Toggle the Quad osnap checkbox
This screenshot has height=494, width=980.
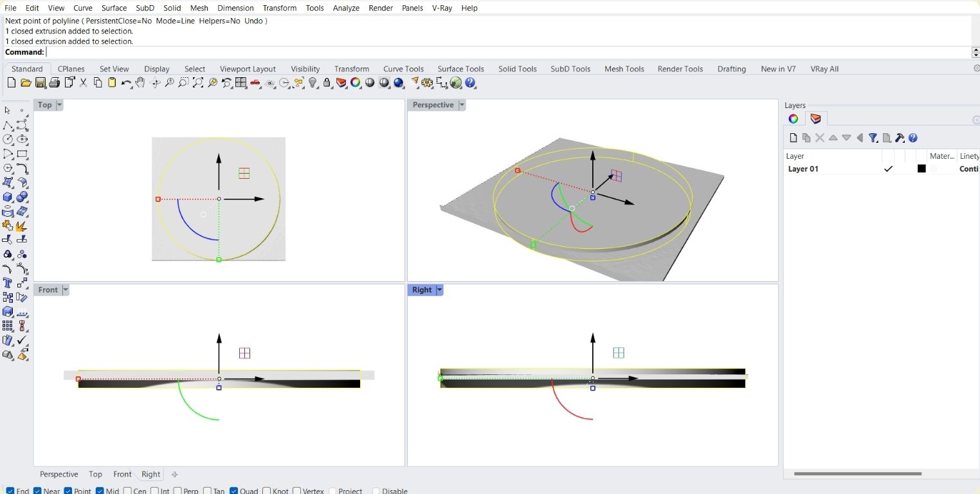(x=234, y=491)
